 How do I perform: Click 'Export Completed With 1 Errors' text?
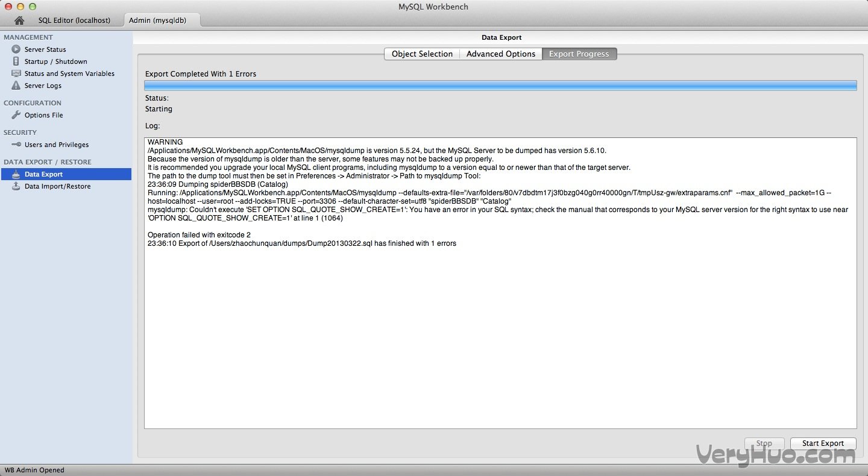(x=201, y=74)
